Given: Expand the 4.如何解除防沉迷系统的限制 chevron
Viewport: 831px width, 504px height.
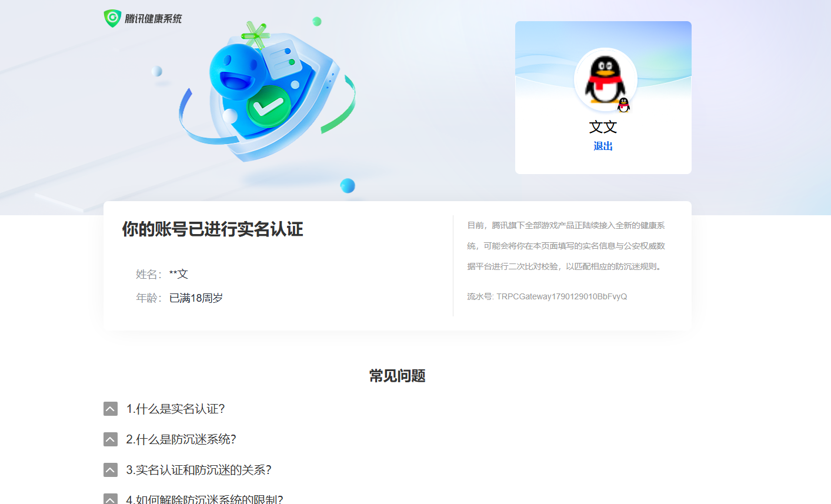Looking at the screenshot, I should [111, 499].
